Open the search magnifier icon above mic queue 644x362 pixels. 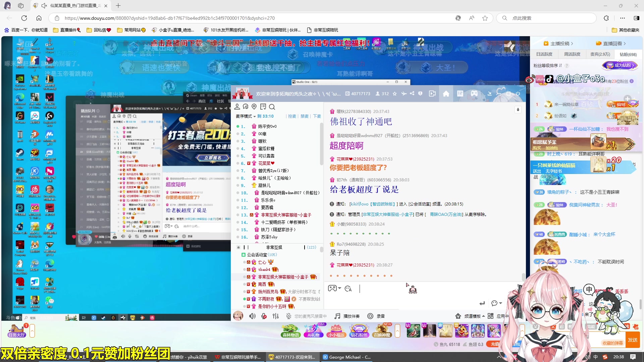pos(272,107)
